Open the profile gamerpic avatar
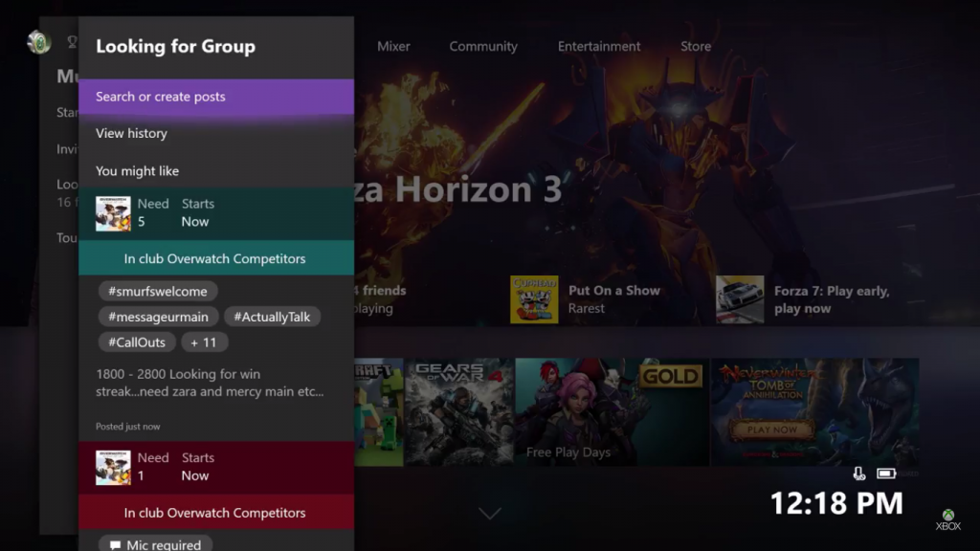Viewport: 980px width, 551px height. click(x=38, y=42)
